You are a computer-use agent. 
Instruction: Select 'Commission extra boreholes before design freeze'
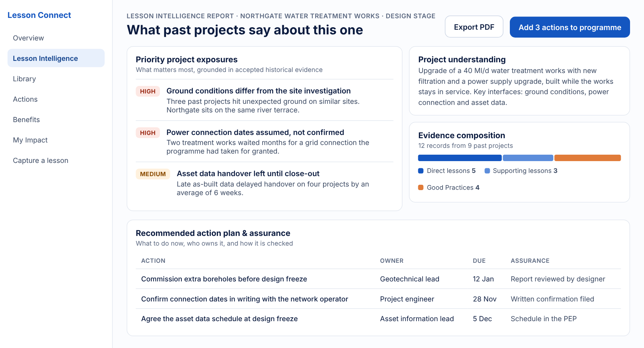click(x=224, y=279)
